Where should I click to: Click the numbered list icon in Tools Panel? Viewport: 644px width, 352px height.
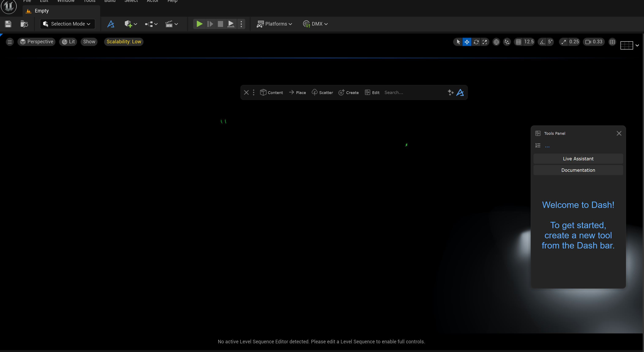click(x=538, y=146)
